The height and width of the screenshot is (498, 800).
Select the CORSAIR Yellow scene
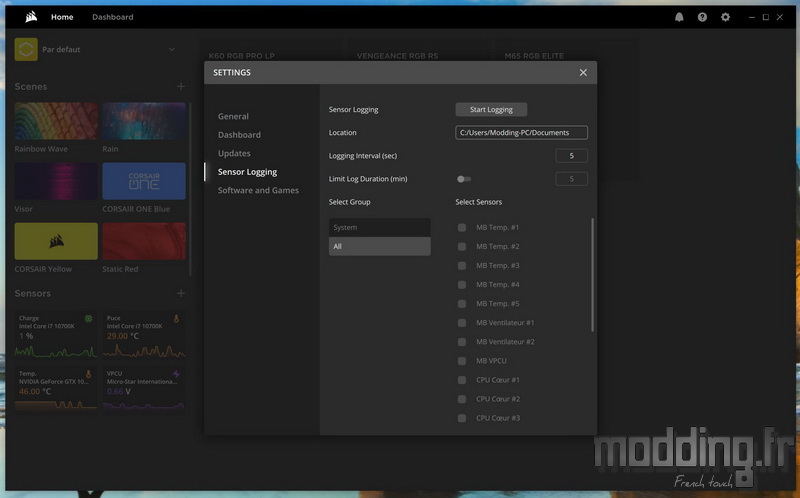(56, 241)
